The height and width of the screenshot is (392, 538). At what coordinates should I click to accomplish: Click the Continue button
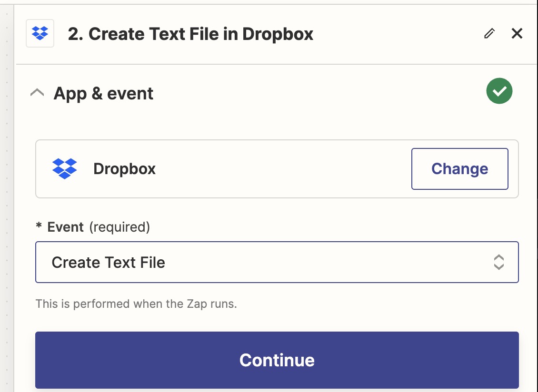pyautogui.click(x=277, y=360)
